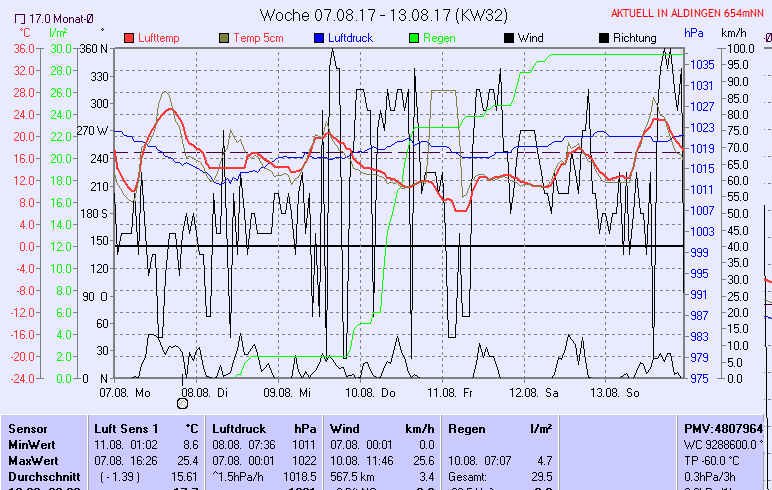Click the Regen table column header
Viewport: 772px width, 490px height.
pos(467,428)
